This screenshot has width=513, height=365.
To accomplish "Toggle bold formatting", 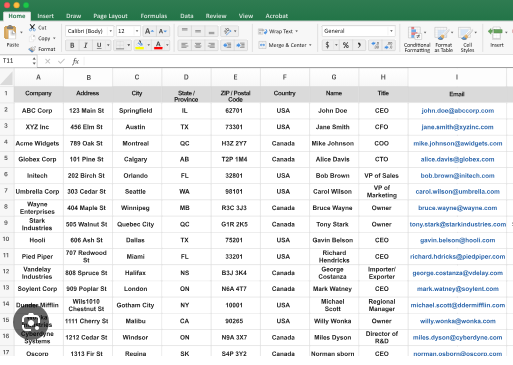I will coord(72,45).
